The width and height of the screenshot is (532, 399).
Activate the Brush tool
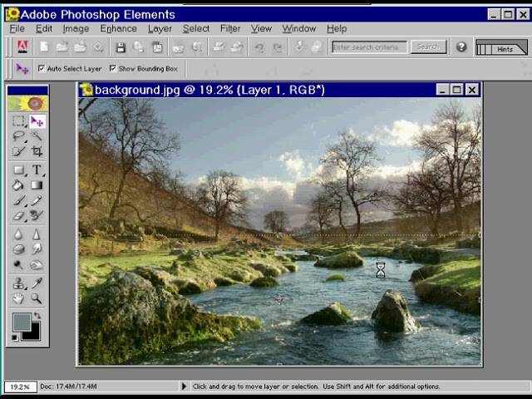click(x=18, y=200)
